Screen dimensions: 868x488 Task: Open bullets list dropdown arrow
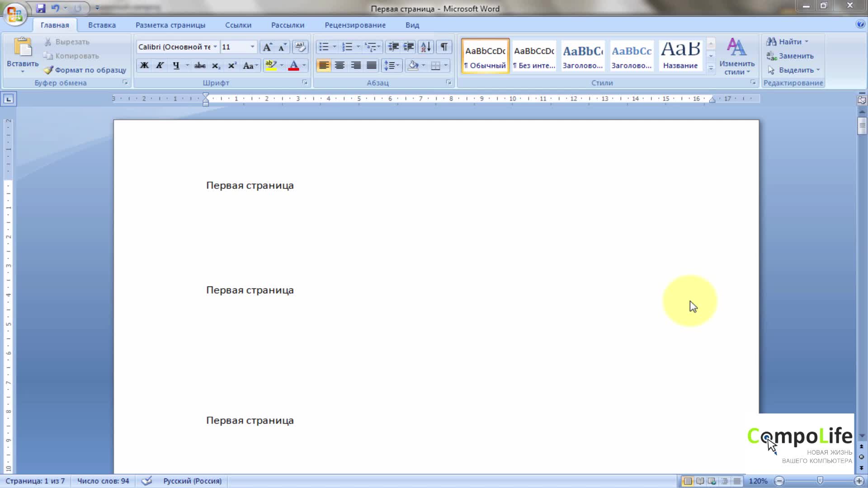(335, 47)
